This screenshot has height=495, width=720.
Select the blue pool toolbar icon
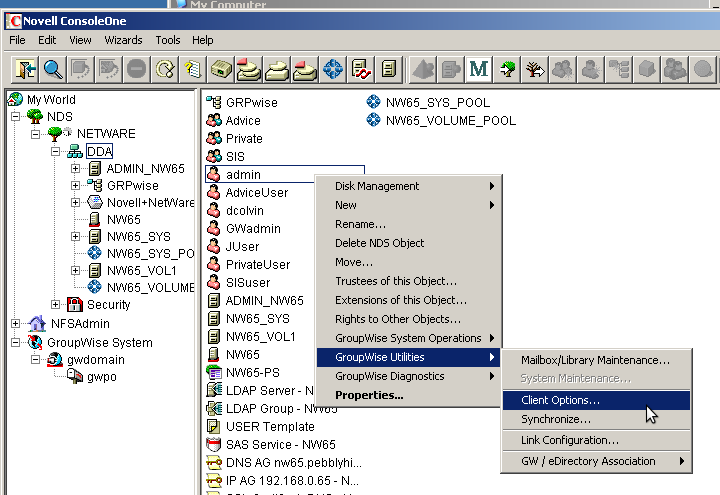click(x=333, y=69)
